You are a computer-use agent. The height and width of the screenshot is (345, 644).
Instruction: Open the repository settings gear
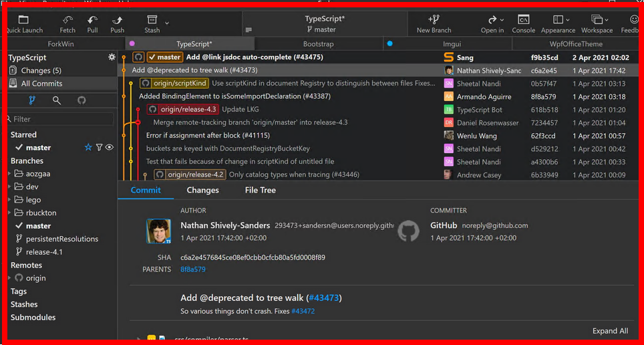pyautogui.click(x=112, y=57)
